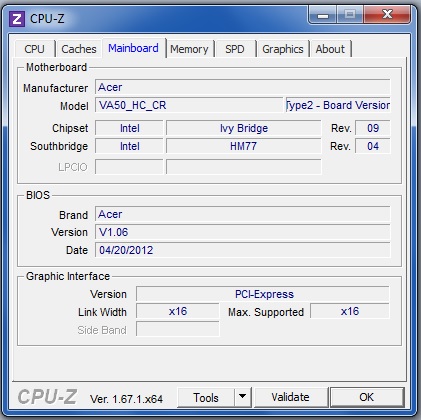View the About tab

pyautogui.click(x=330, y=49)
